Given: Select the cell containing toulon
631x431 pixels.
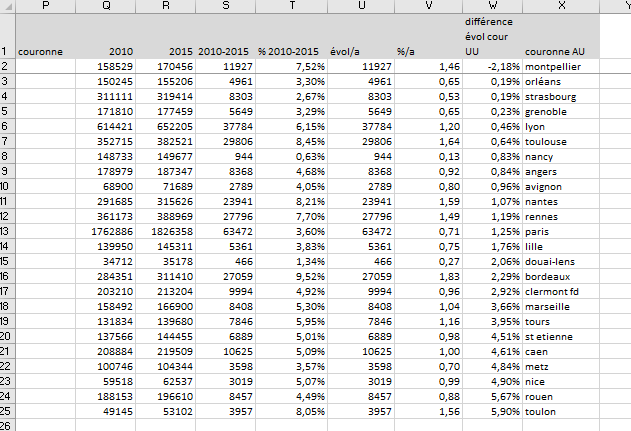Looking at the screenshot, I should [x=561, y=411].
